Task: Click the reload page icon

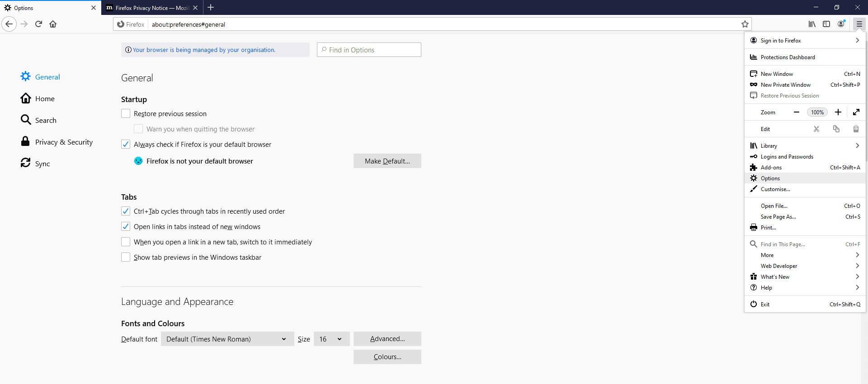Action: click(x=38, y=24)
